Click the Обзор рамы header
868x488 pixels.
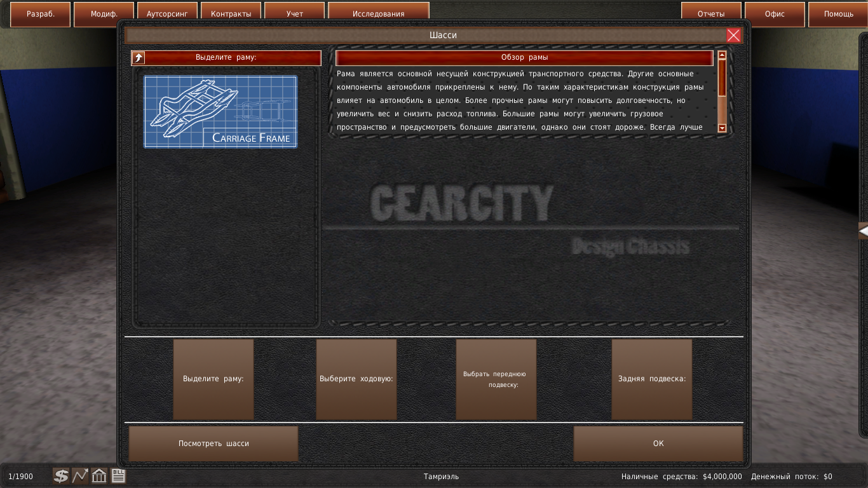[x=524, y=58]
